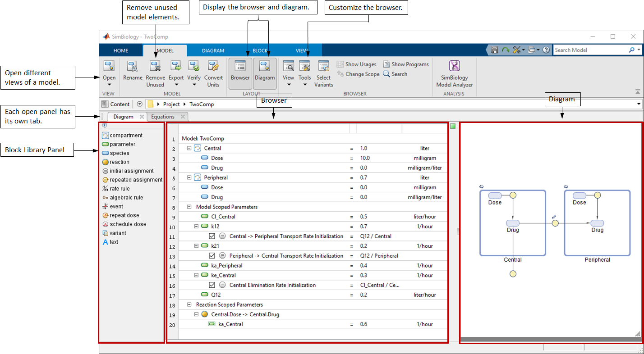
Task: Collapse the Central compartment row
Action: pyautogui.click(x=189, y=148)
